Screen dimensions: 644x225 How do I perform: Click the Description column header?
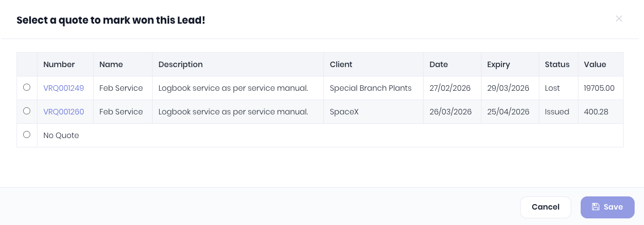click(180, 64)
